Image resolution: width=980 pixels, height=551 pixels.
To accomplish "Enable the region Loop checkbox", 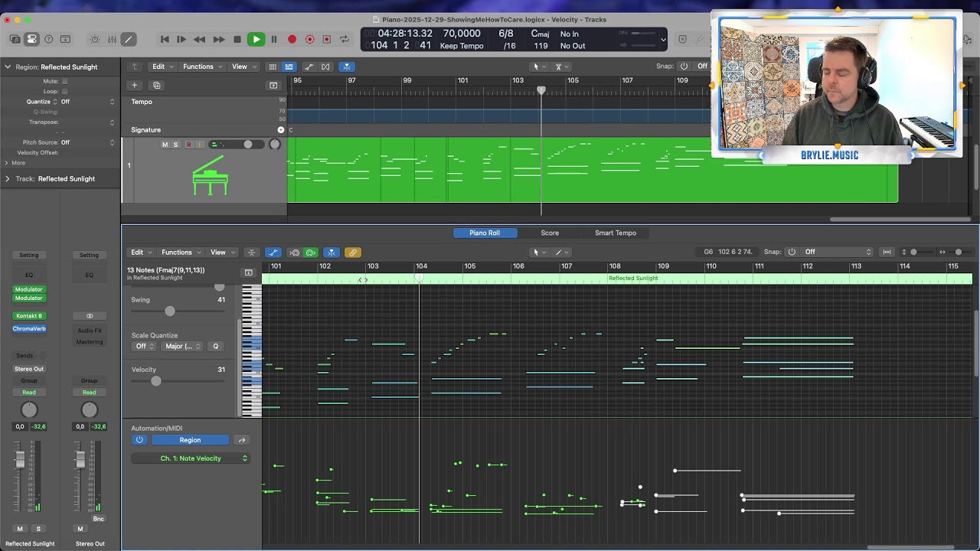I will pos(64,91).
